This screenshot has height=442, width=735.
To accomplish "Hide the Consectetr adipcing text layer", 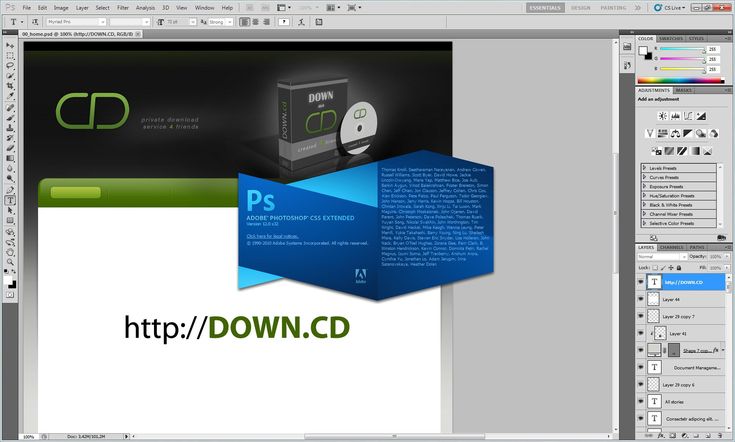I will (640, 419).
